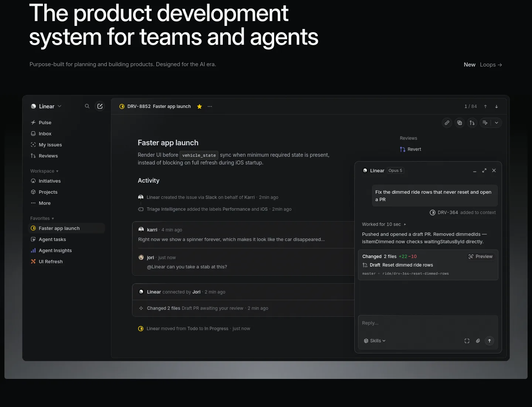Send the reply with the up-arrow button
532x407 pixels.
point(490,341)
